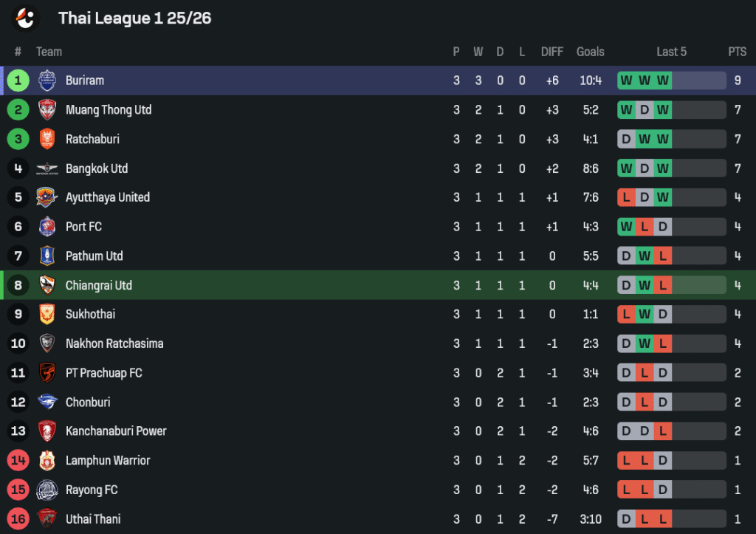
Task: Click the Thai League 1 logo icon
Action: (25, 18)
